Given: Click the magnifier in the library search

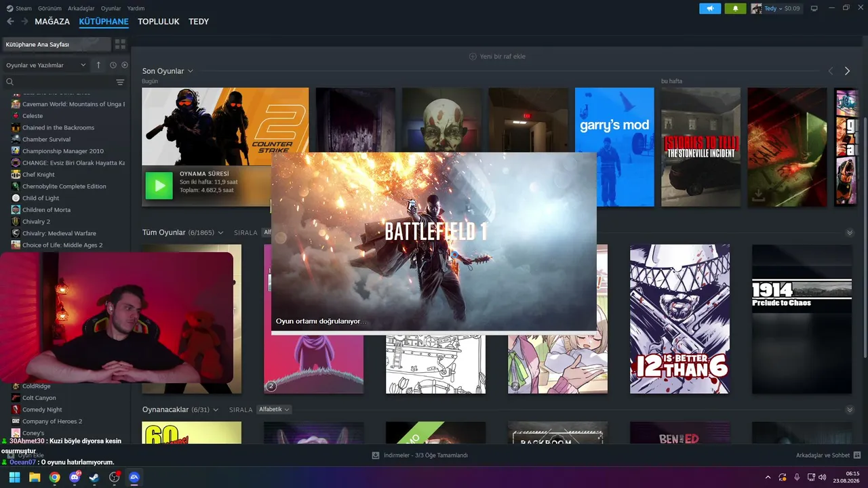Looking at the screenshot, I should pyautogui.click(x=9, y=82).
